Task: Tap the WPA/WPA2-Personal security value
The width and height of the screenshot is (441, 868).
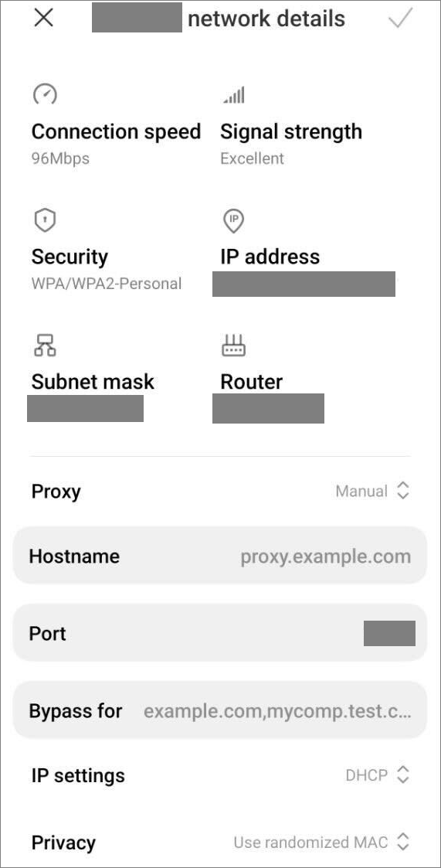Action: (x=107, y=284)
